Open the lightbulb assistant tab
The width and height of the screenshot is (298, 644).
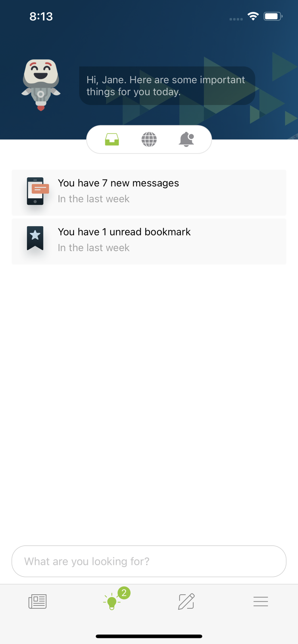pos(112,601)
